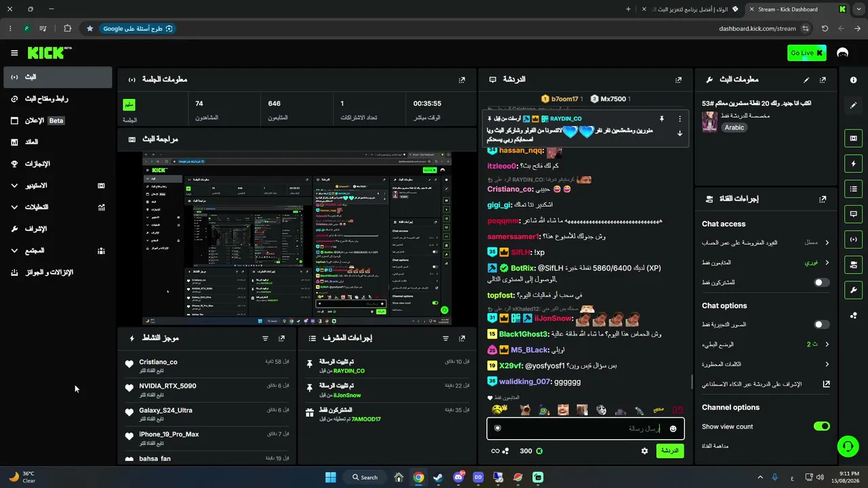Open Google Chrome from the taskbar
Screen dimensions: 868x488
click(x=418, y=477)
